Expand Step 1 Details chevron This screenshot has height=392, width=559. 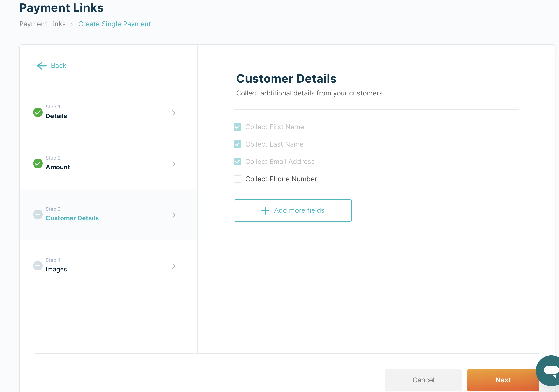pos(174,113)
